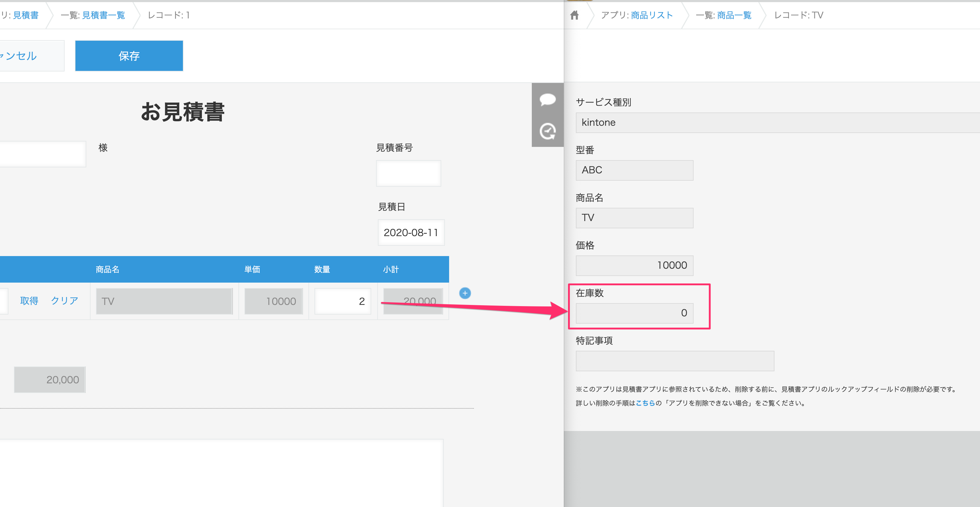This screenshot has width=980, height=507.
Task: Save the estimate with 保存 button
Action: coord(129,56)
